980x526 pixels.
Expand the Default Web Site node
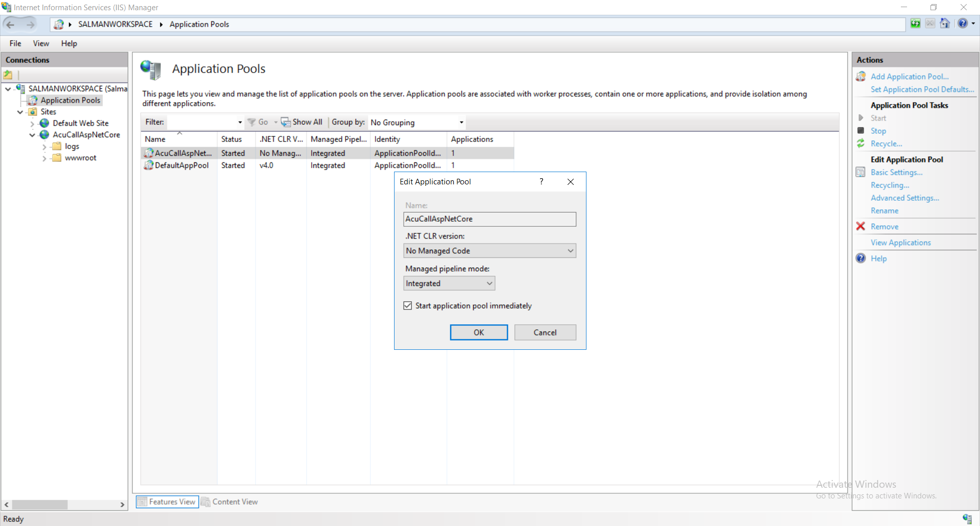coord(32,124)
